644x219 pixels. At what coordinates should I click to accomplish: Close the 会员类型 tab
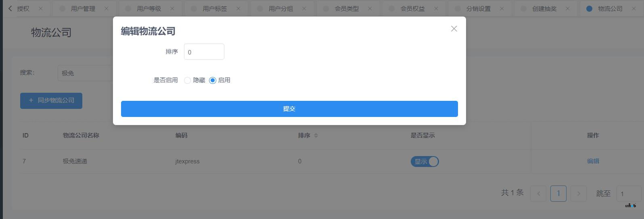(370, 8)
